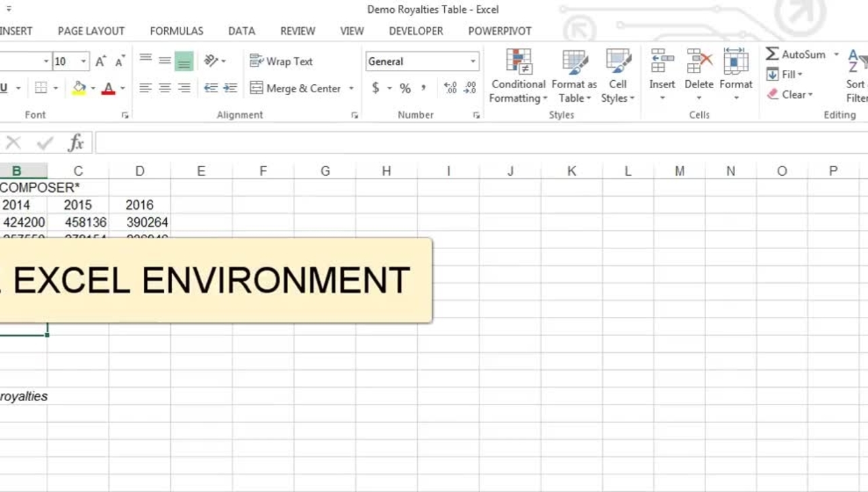Click the Increase Decimal icon
Image resolution: width=868 pixels, height=492 pixels.
[x=450, y=88]
